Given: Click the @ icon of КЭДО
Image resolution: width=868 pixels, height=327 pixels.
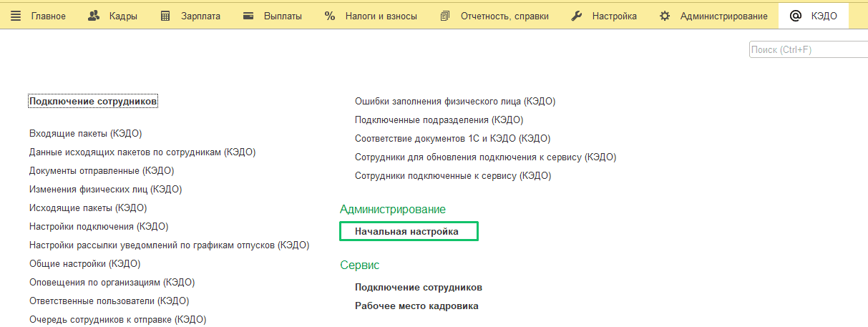Looking at the screenshot, I should (x=795, y=16).
